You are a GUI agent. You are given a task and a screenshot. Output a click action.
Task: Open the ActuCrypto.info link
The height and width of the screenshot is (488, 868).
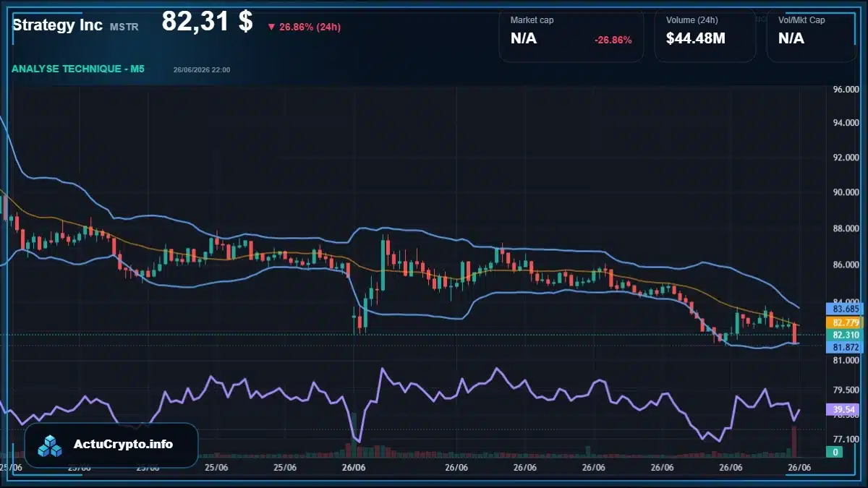coord(124,445)
